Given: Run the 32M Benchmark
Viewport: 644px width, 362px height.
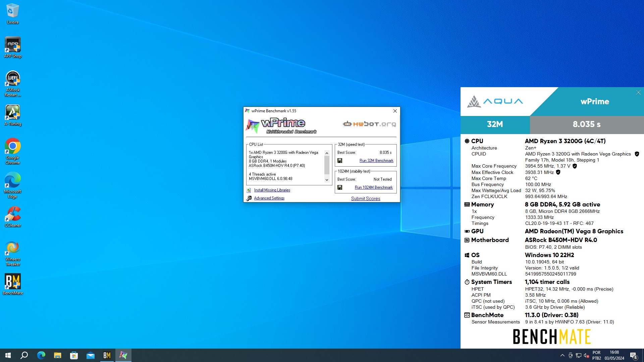Looking at the screenshot, I should 376,161.
